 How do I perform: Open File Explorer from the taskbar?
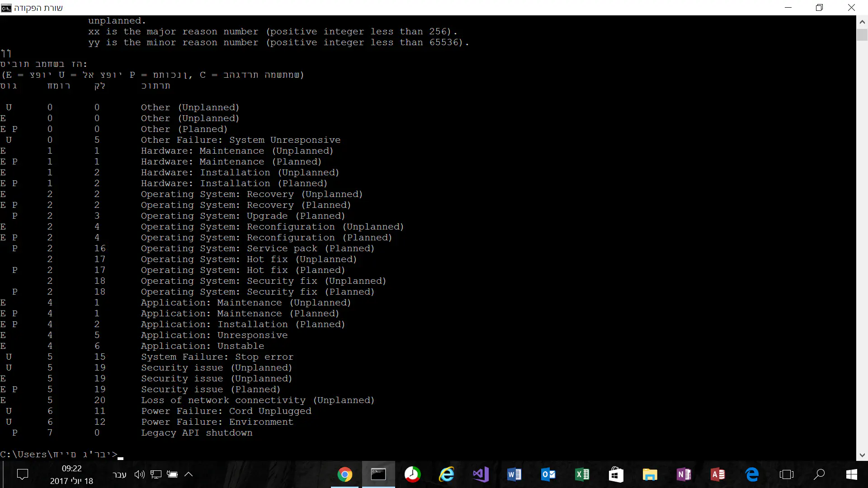tap(650, 474)
